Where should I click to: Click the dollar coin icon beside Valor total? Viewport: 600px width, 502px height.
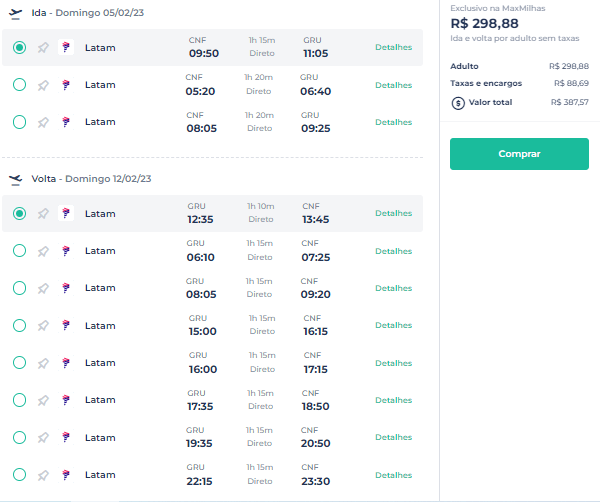coord(458,103)
